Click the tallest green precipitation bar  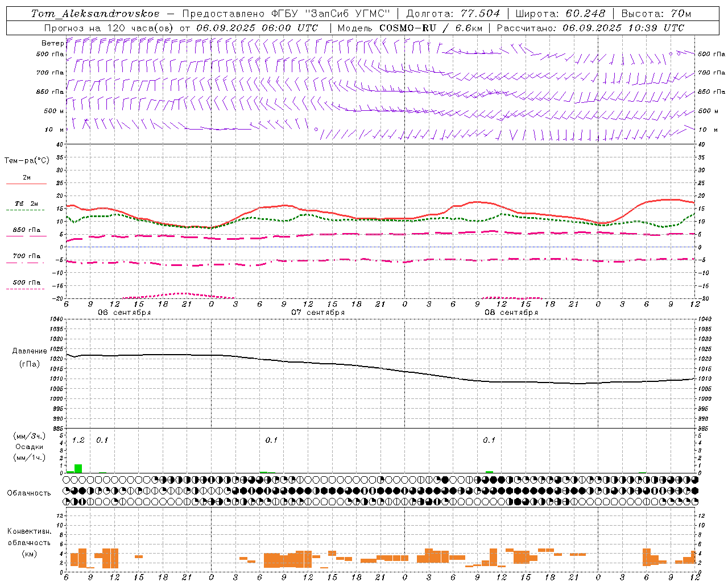[78, 468]
